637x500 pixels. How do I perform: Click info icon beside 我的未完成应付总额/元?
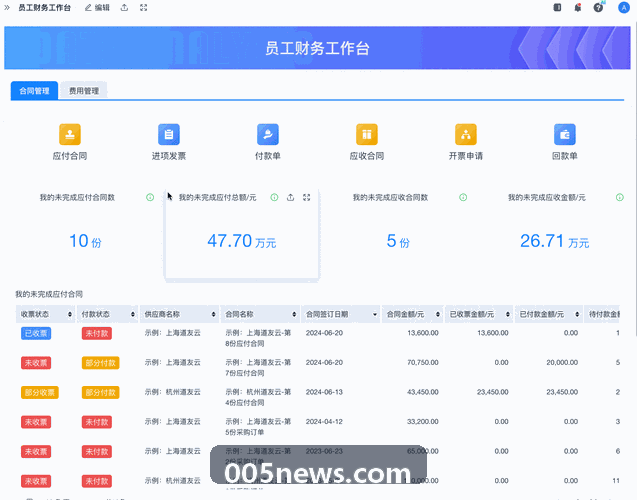[274, 197]
